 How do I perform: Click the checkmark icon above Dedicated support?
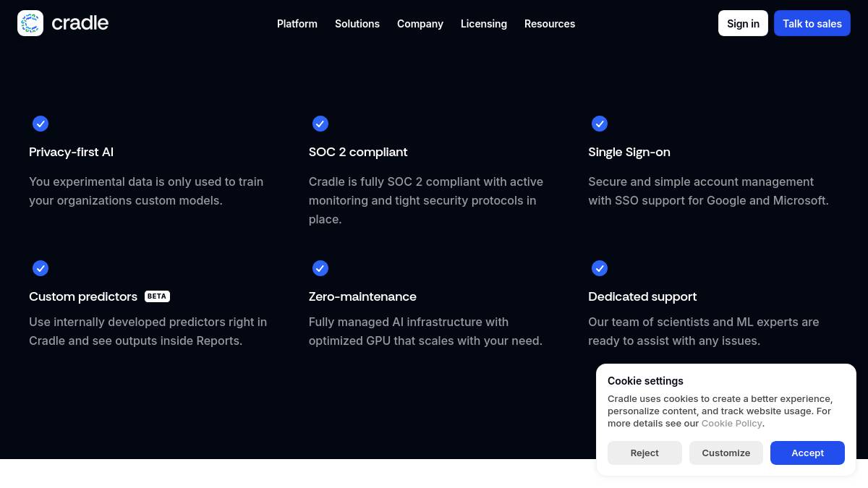pyautogui.click(x=600, y=268)
